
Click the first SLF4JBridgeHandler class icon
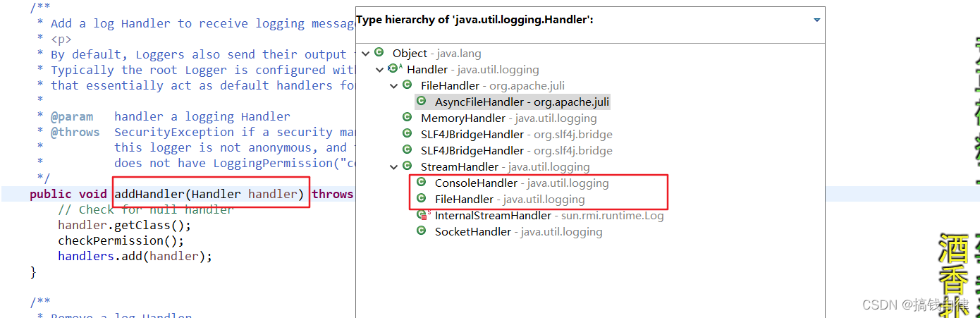[x=407, y=134]
